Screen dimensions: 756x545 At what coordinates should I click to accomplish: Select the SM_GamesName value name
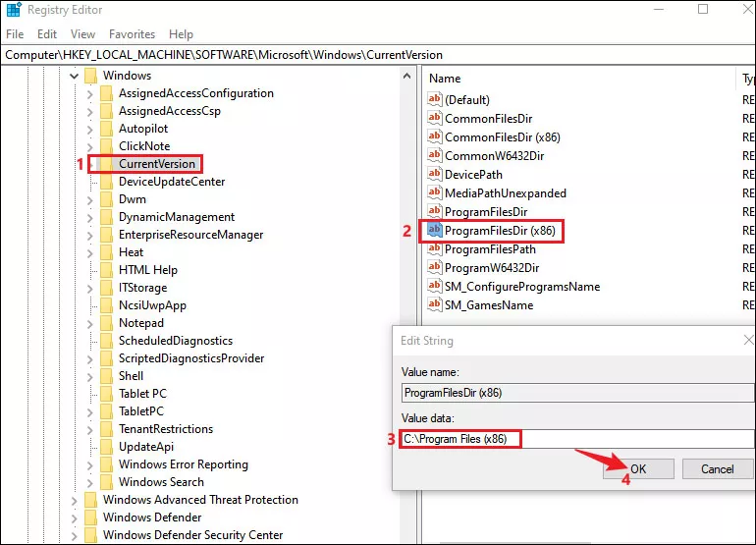[489, 305]
